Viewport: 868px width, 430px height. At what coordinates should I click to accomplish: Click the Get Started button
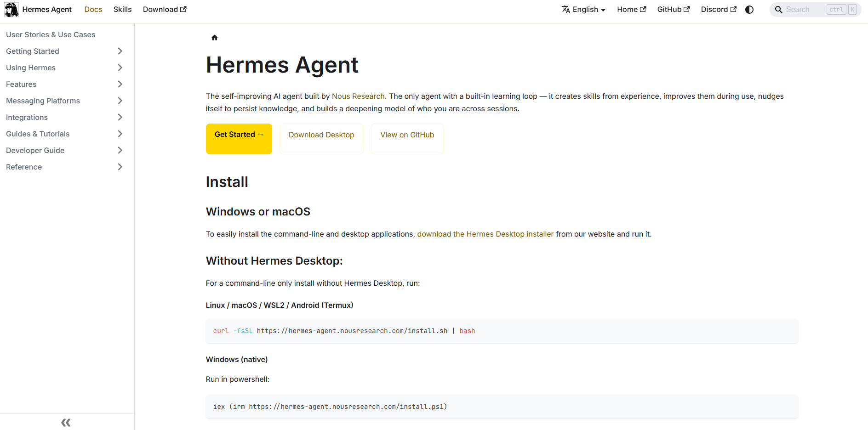(x=239, y=139)
